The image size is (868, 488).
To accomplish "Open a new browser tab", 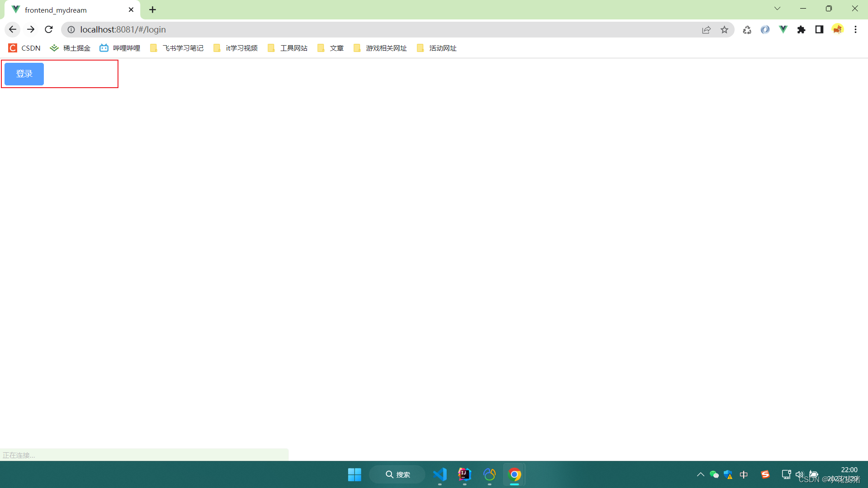I will click(x=153, y=10).
